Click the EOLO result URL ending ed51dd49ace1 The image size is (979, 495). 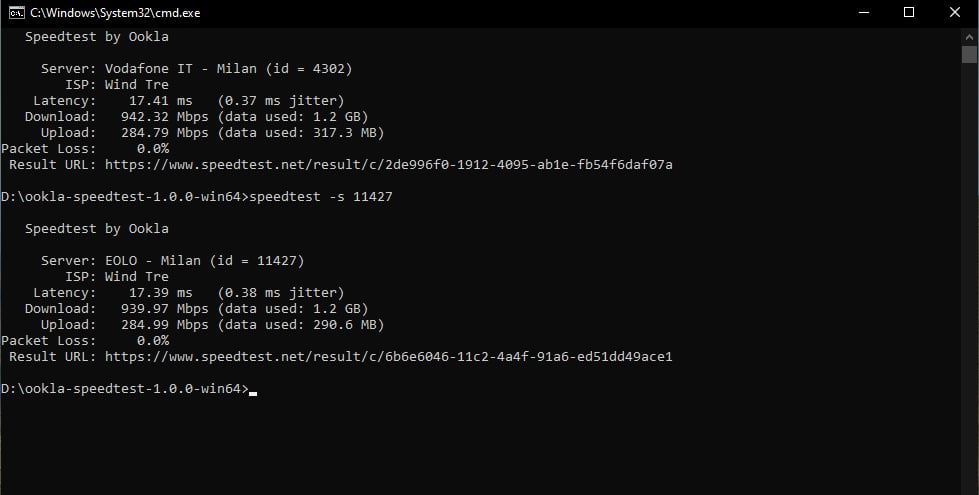(x=388, y=357)
